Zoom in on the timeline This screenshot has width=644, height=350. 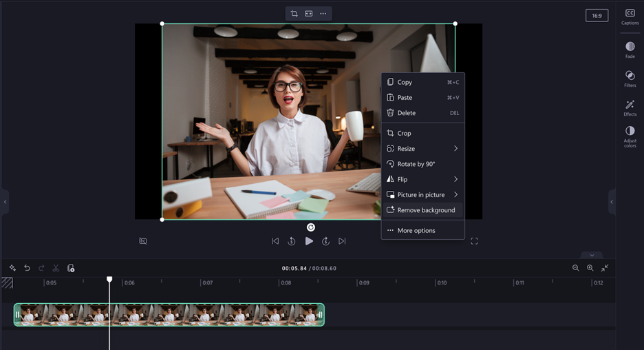[x=590, y=268]
